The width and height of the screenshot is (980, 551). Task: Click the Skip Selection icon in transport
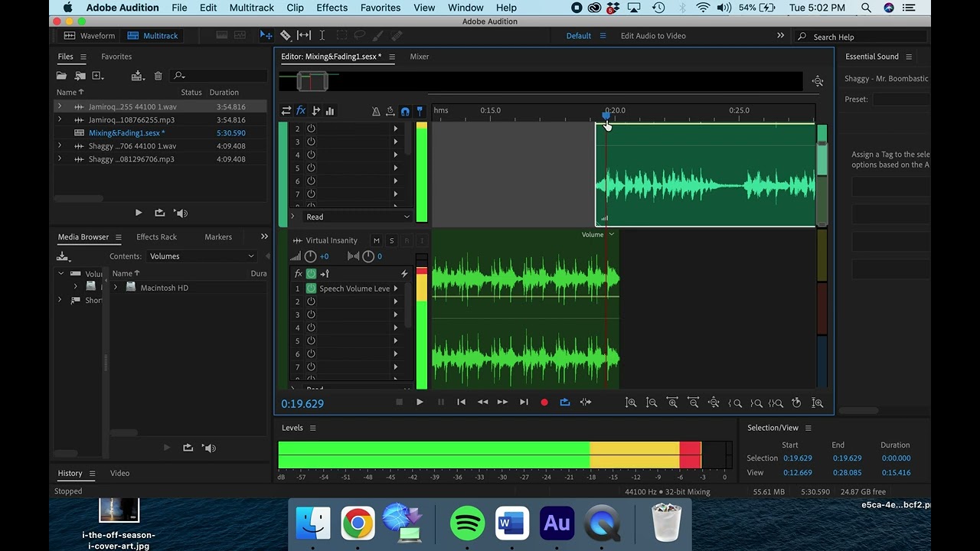(x=586, y=403)
